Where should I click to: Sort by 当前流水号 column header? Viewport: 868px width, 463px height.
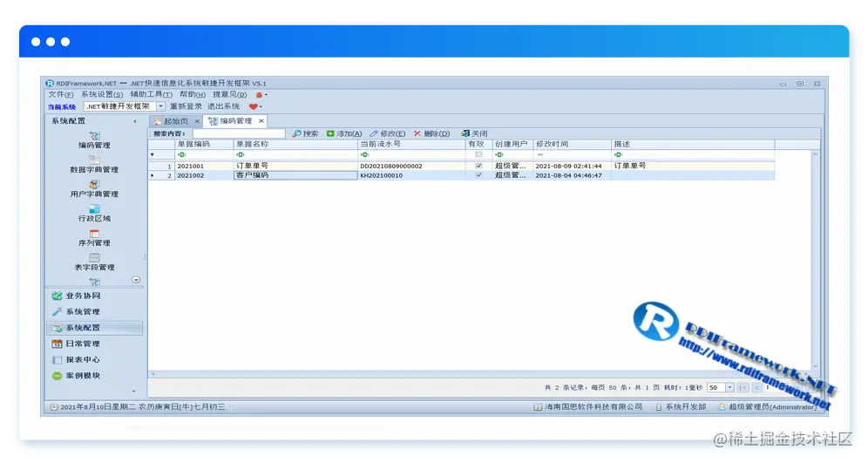click(x=412, y=144)
